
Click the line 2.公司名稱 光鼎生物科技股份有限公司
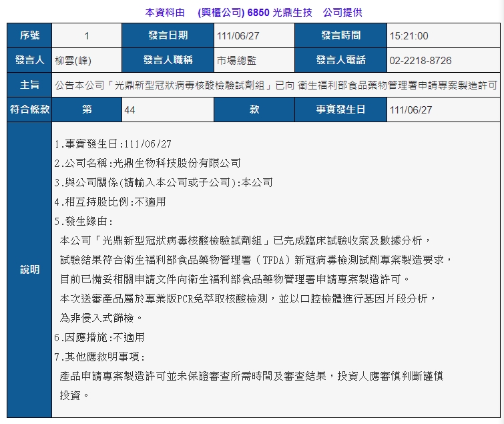[x=148, y=162]
